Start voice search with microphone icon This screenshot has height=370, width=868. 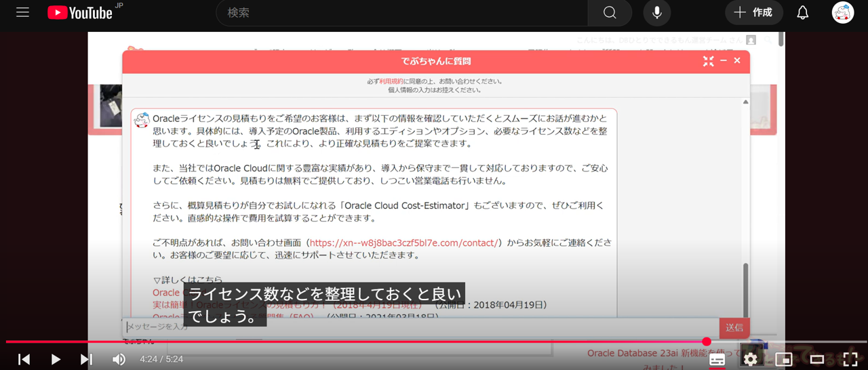click(656, 13)
